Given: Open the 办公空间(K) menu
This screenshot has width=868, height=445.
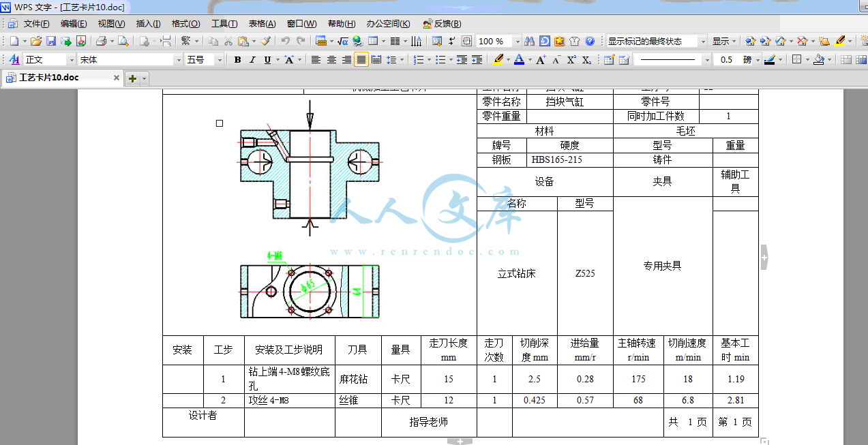Looking at the screenshot, I should pos(388,23).
